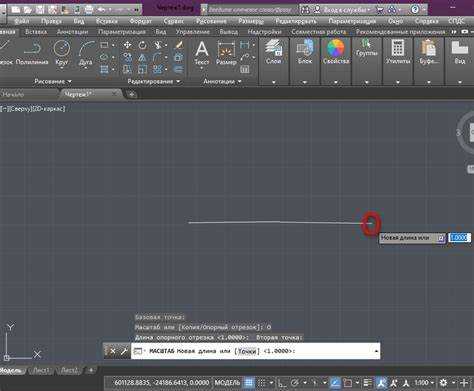Switch to the Управление ribbon tab

point(192,32)
